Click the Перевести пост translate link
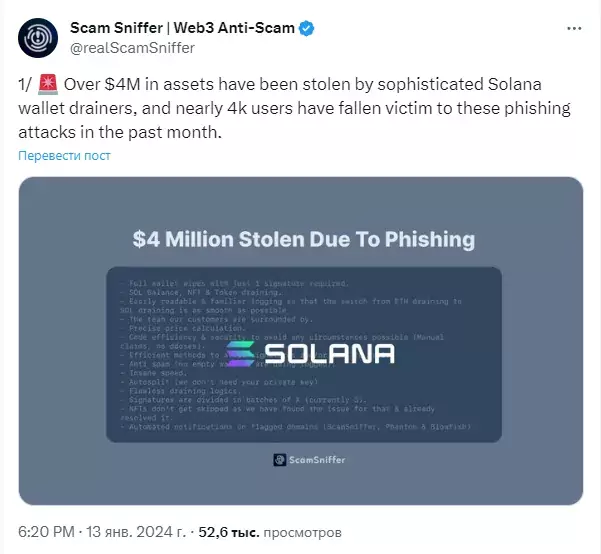601x554 pixels. 63,156
